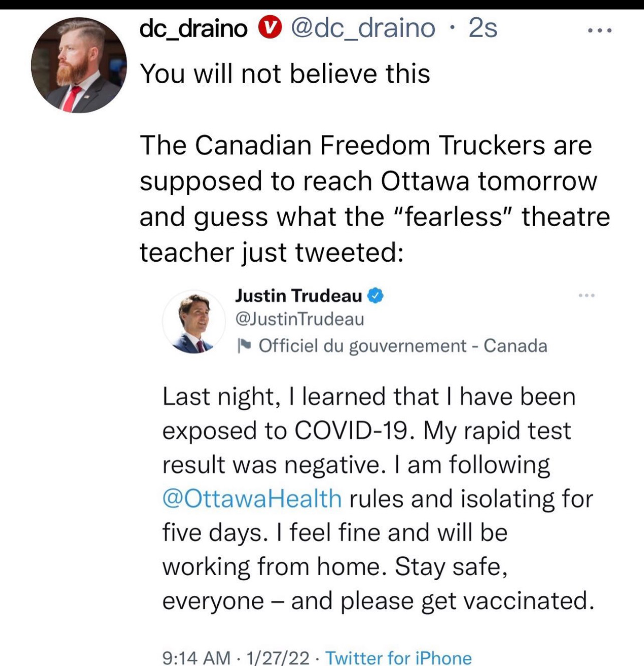Open the @dc_draino handle link

coord(363,28)
